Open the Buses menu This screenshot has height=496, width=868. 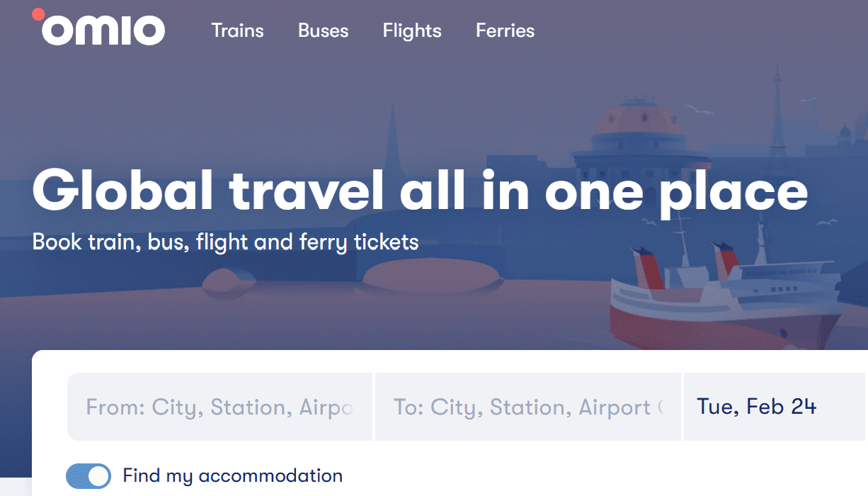pyautogui.click(x=323, y=31)
